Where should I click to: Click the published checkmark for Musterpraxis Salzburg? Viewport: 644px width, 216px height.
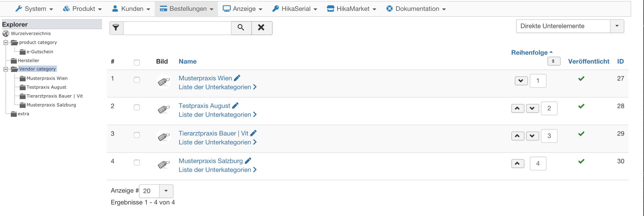pyautogui.click(x=581, y=161)
